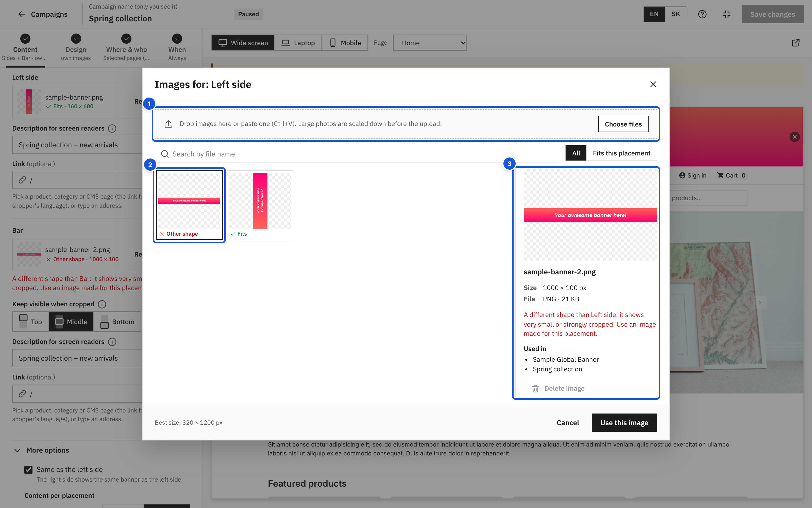Click the Sign in account icon in preview
The height and width of the screenshot is (508, 812).
pos(682,175)
